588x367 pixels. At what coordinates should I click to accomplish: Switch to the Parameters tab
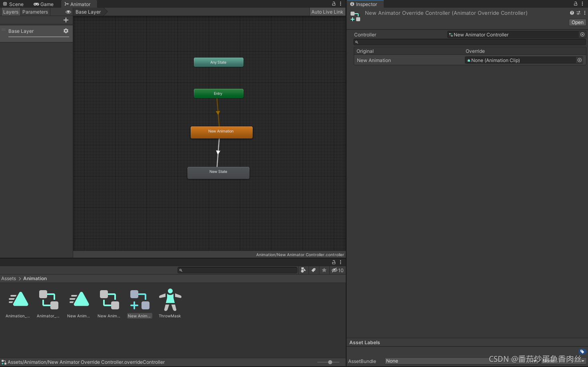pyautogui.click(x=35, y=12)
